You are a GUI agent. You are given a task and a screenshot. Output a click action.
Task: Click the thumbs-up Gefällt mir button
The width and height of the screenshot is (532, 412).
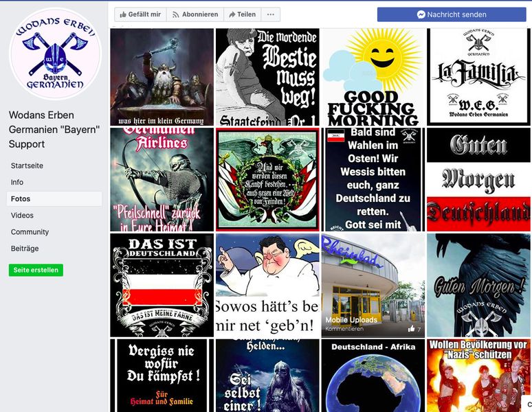click(x=140, y=14)
